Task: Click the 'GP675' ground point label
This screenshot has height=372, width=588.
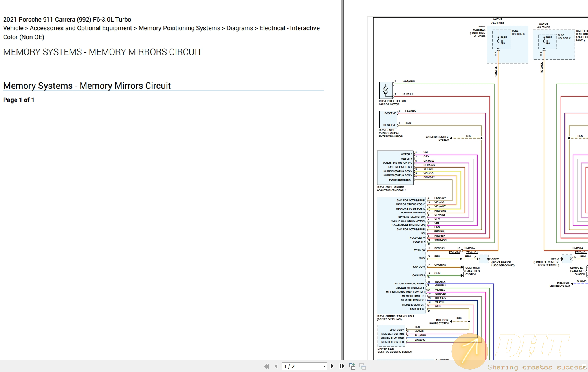Action: [x=495, y=259]
